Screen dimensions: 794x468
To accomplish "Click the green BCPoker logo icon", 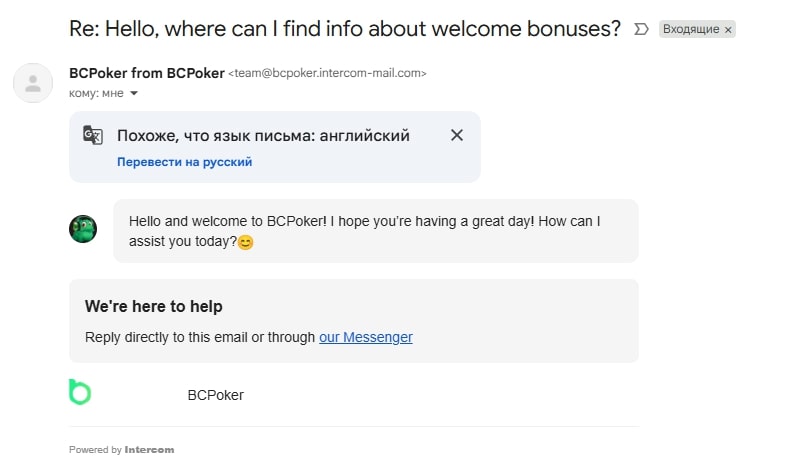I will 79,392.
